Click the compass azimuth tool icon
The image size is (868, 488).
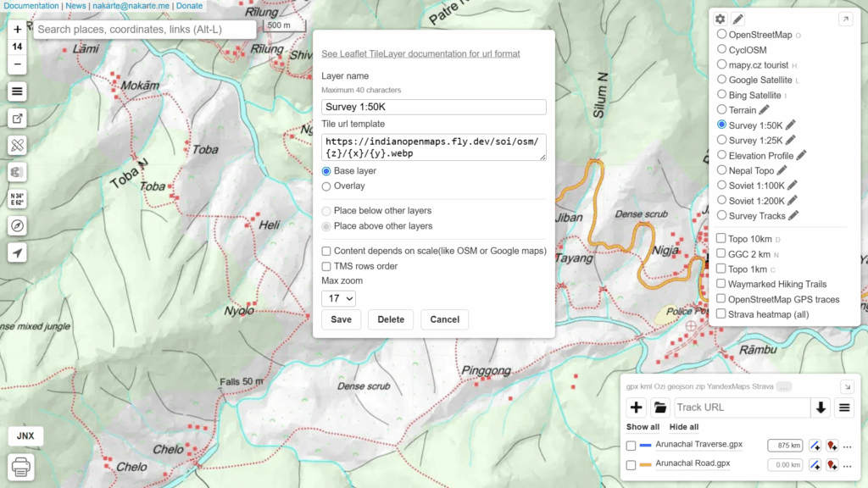tap(18, 225)
